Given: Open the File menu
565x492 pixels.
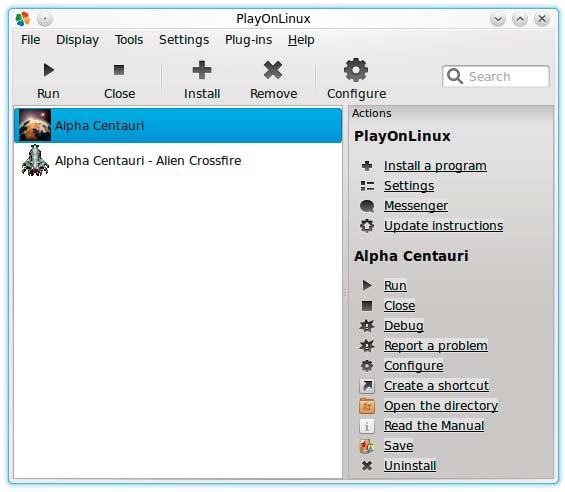Looking at the screenshot, I should click(31, 40).
